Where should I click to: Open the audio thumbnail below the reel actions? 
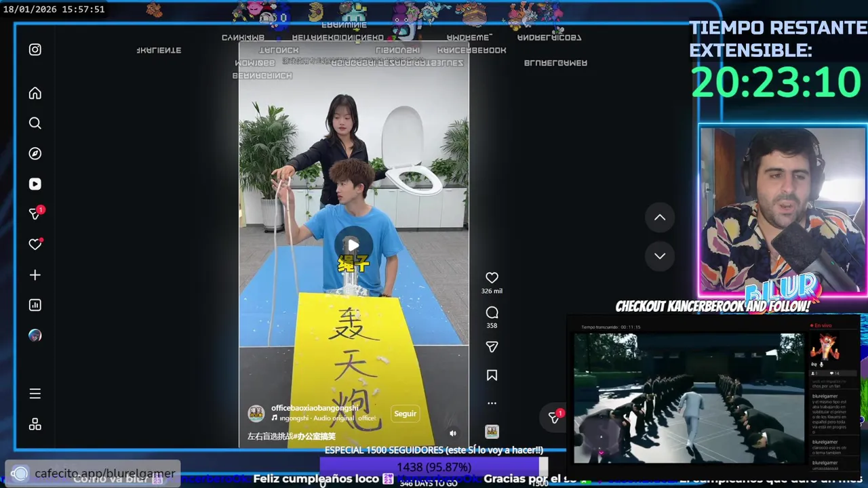pos(492,431)
